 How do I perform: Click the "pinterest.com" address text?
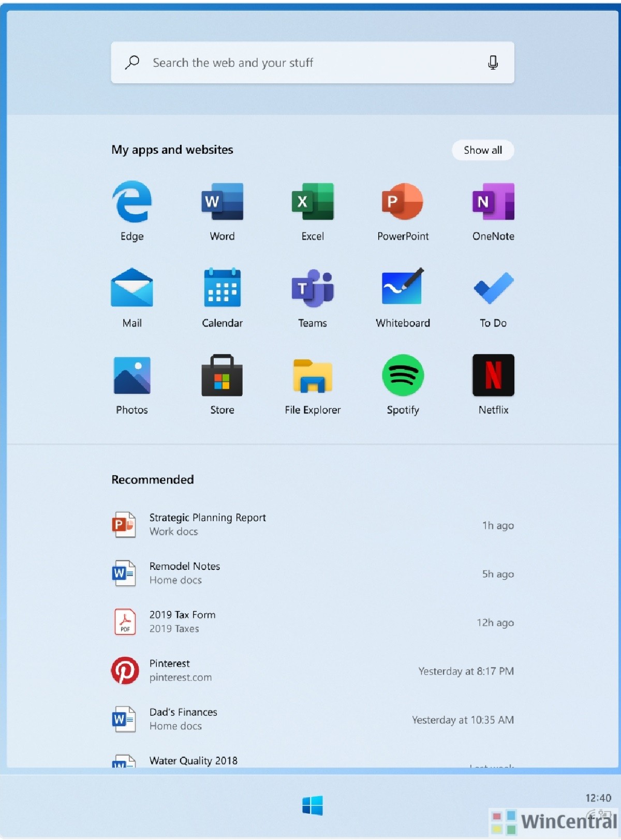point(181,677)
